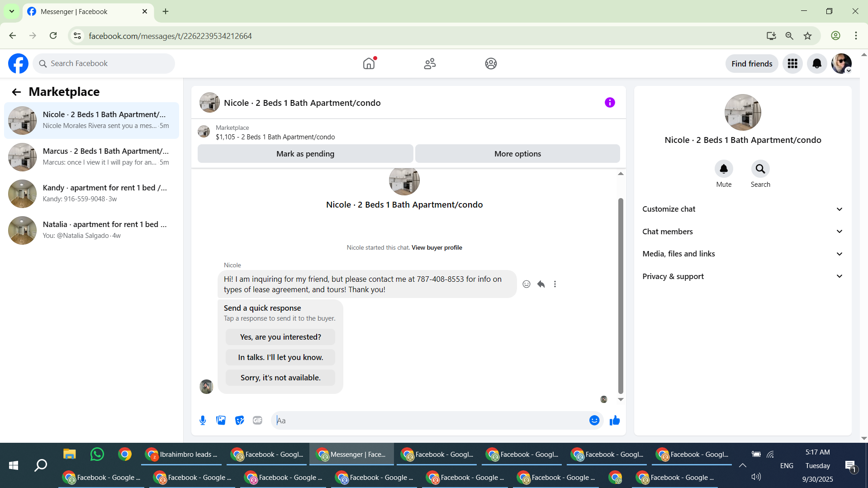Image resolution: width=868 pixels, height=488 pixels.
Task: Open conversation information icon
Action: coord(610,103)
